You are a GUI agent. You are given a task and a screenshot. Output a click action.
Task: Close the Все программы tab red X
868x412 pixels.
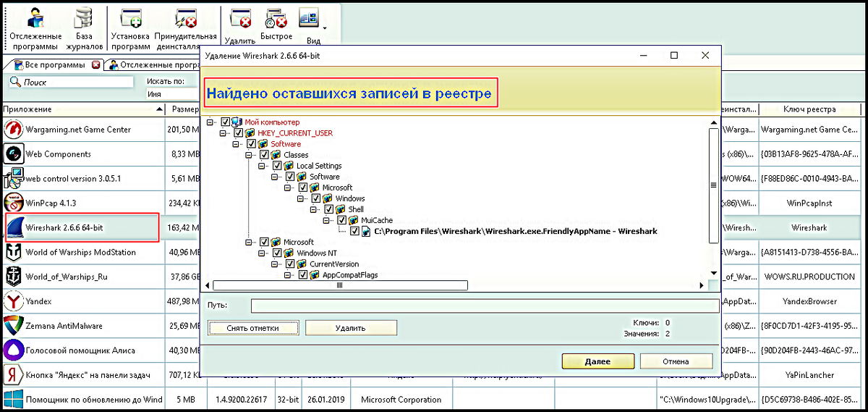click(95, 64)
